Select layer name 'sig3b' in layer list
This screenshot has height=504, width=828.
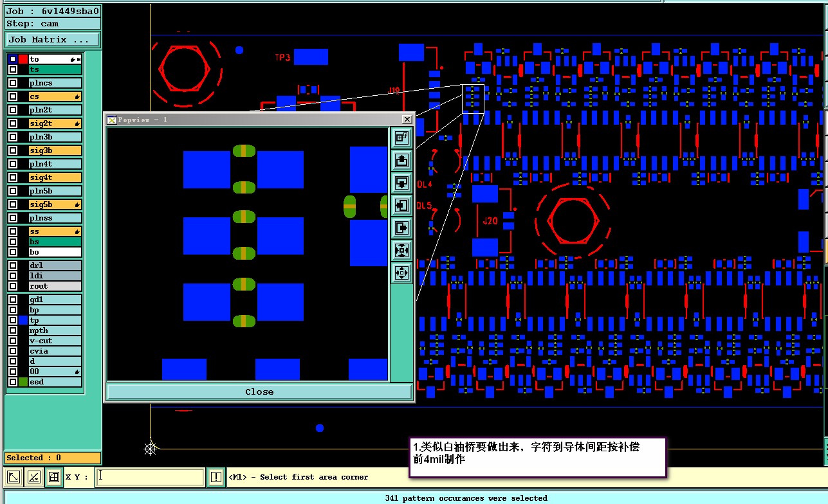click(55, 150)
